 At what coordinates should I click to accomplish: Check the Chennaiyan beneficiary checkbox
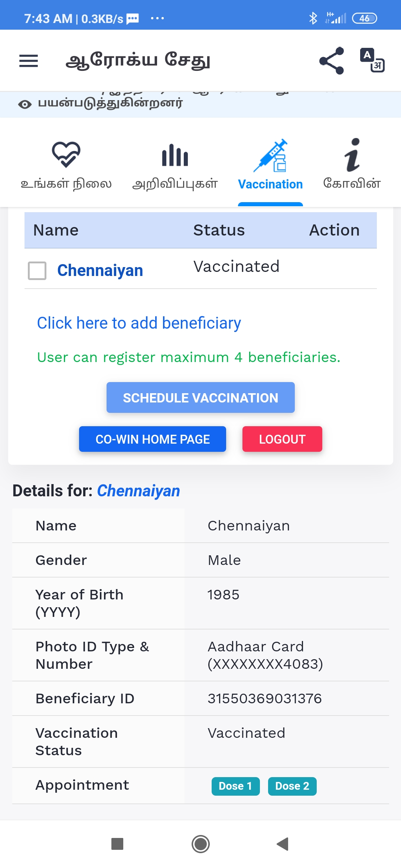[37, 271]
